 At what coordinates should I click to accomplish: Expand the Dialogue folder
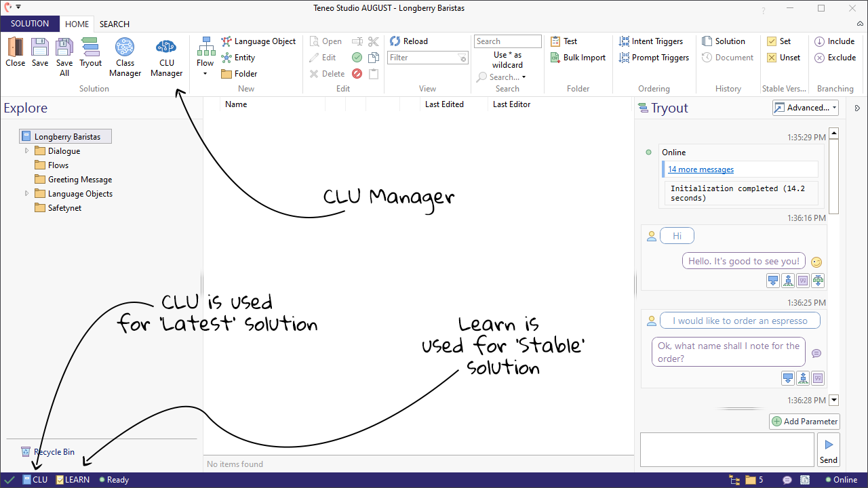click(27, 150)
